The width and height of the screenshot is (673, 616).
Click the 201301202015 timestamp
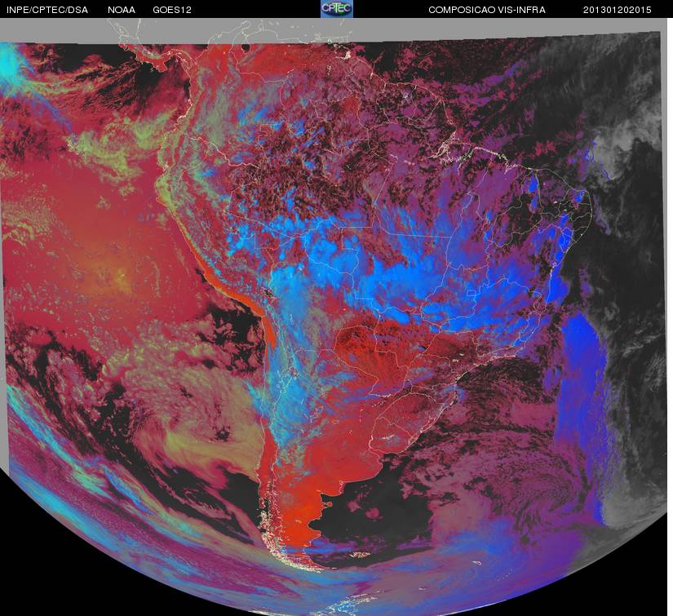618,10
